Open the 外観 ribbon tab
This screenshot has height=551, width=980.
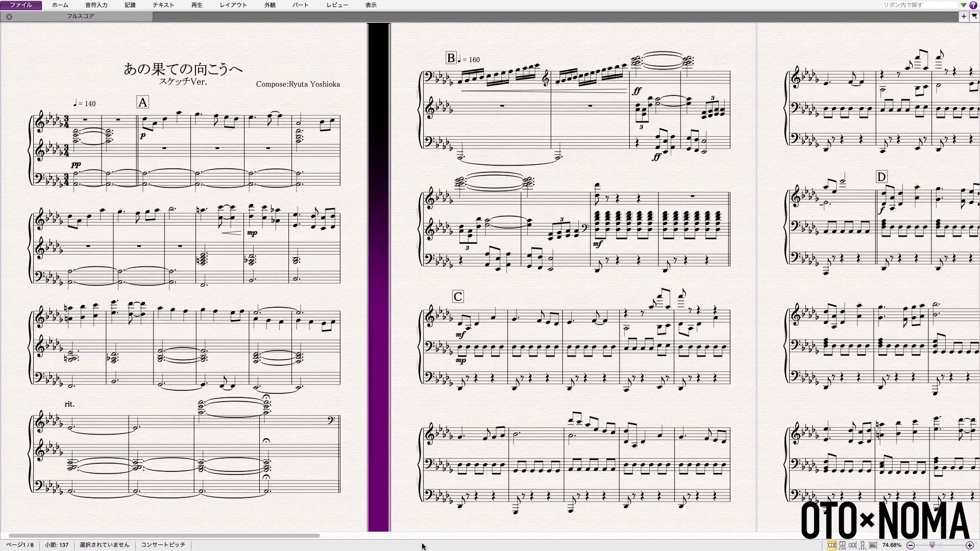(x=269, y=5)
